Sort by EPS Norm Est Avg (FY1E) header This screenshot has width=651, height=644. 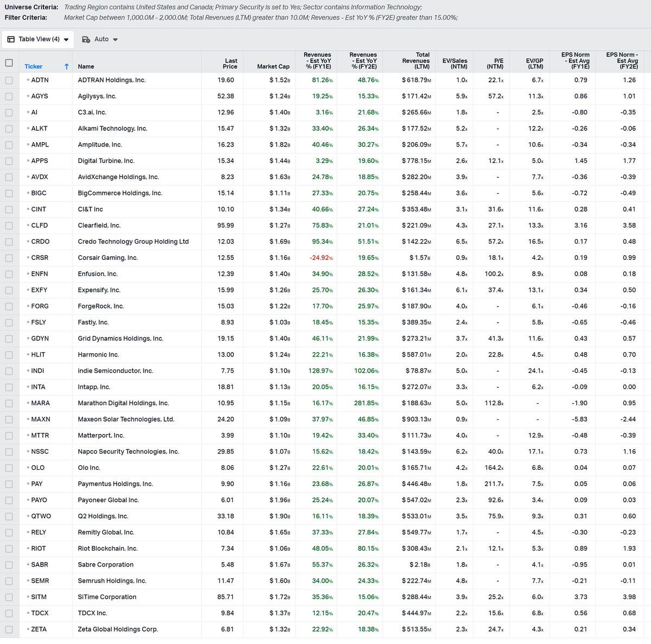[575, 61]
